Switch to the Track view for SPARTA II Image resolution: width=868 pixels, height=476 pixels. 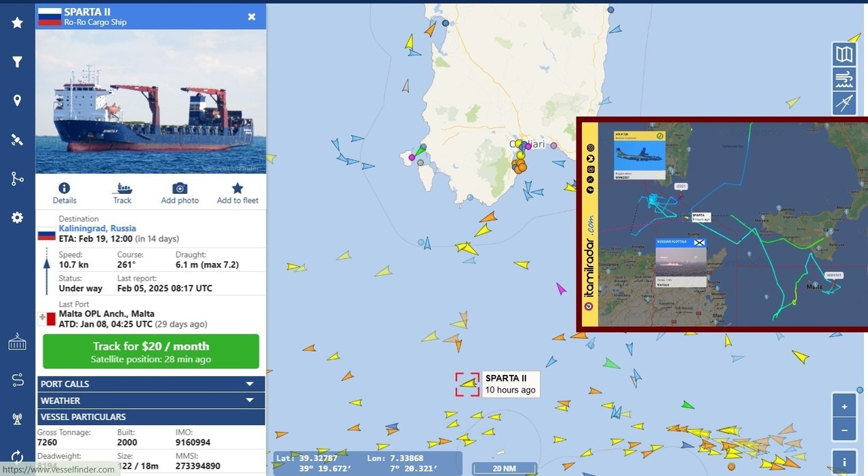pos(122,192)
